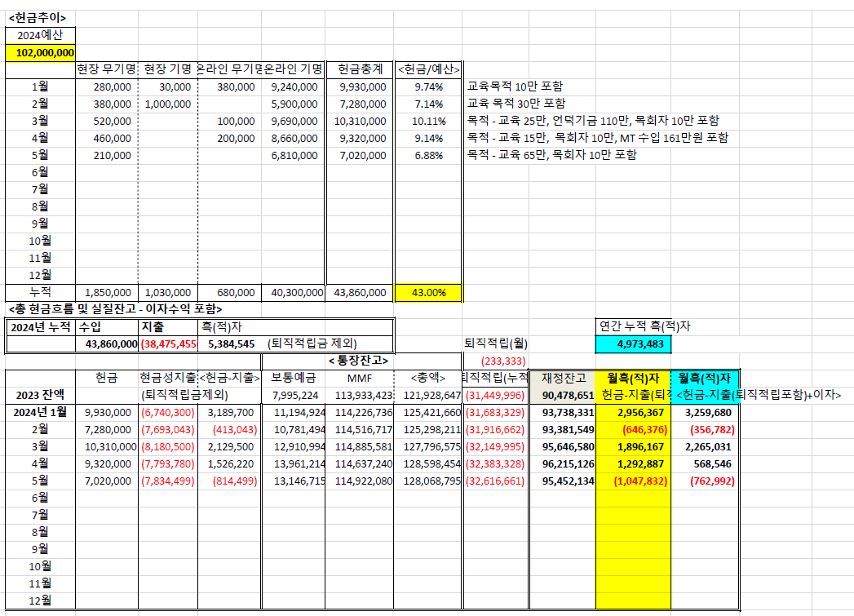Select the 9,930,000 January 헌금총계 cell
The height and width of the screenshot is (616, 854).
coord(360,86)
